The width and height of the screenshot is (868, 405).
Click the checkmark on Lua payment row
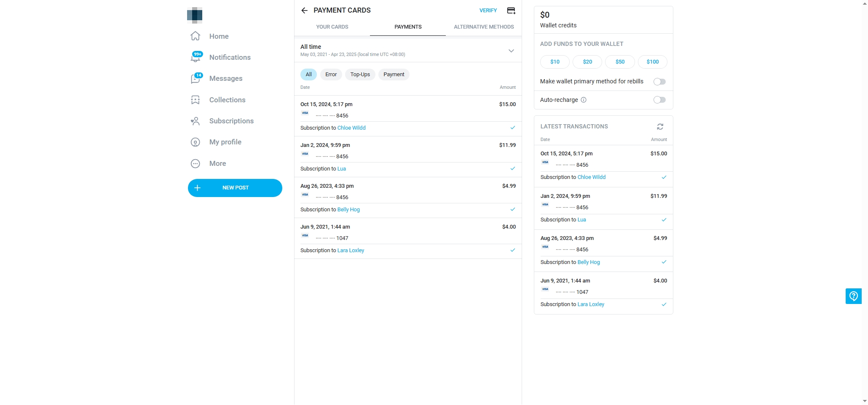click(x=513, y=168)
